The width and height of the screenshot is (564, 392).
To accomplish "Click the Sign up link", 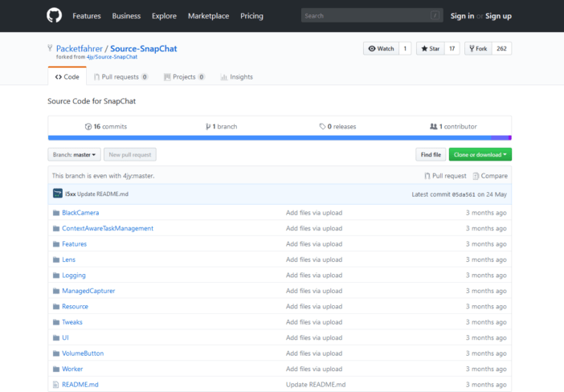I will coord(498,16).
